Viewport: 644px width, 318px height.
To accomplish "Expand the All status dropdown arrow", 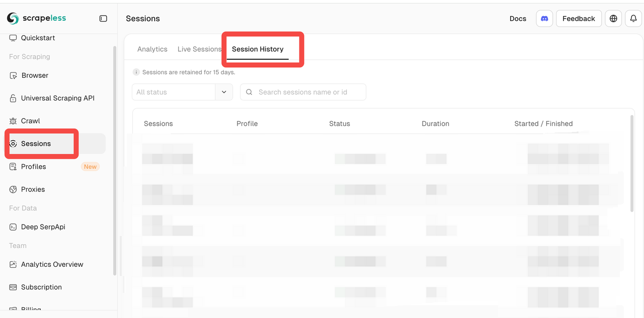I will tap(224, 92).
